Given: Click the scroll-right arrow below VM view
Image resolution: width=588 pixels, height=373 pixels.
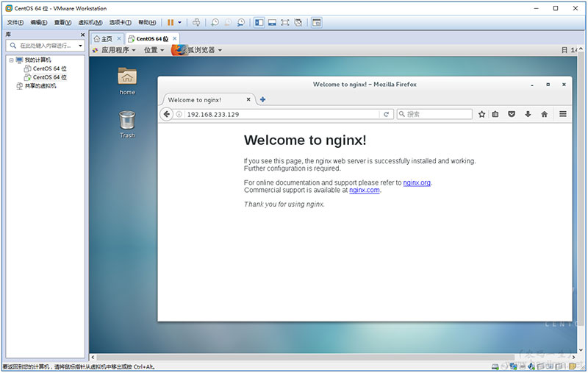Looking at the screenshot, I should point(573,358).
